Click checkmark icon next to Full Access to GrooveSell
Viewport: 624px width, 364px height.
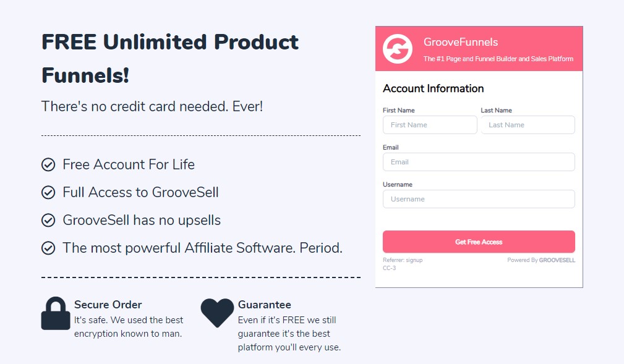coord(48,192)
